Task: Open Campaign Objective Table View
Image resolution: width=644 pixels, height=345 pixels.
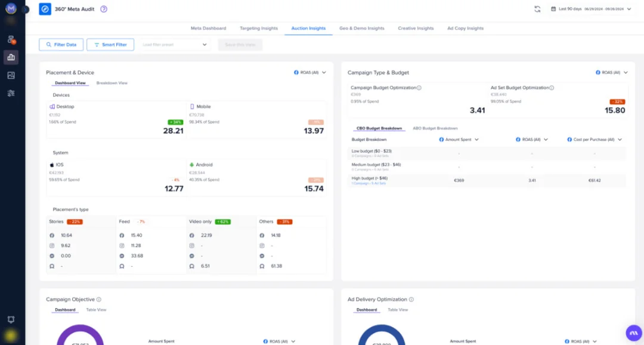Action: pos(96,310)
